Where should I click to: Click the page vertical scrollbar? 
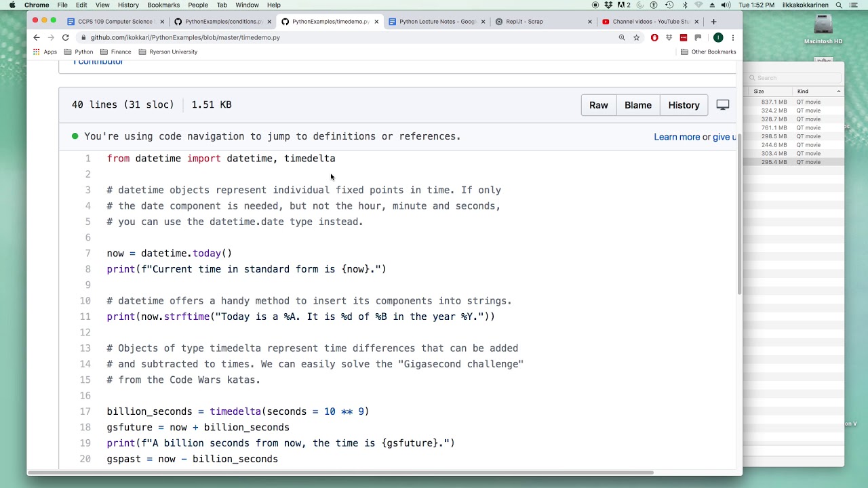739,213
